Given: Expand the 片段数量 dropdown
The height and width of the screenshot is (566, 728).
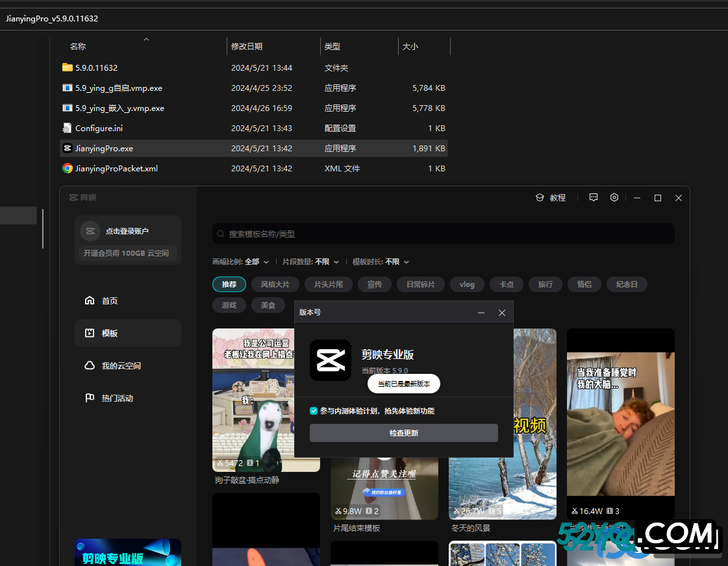Looking at the screenshot, I should [x=336, y=262].
